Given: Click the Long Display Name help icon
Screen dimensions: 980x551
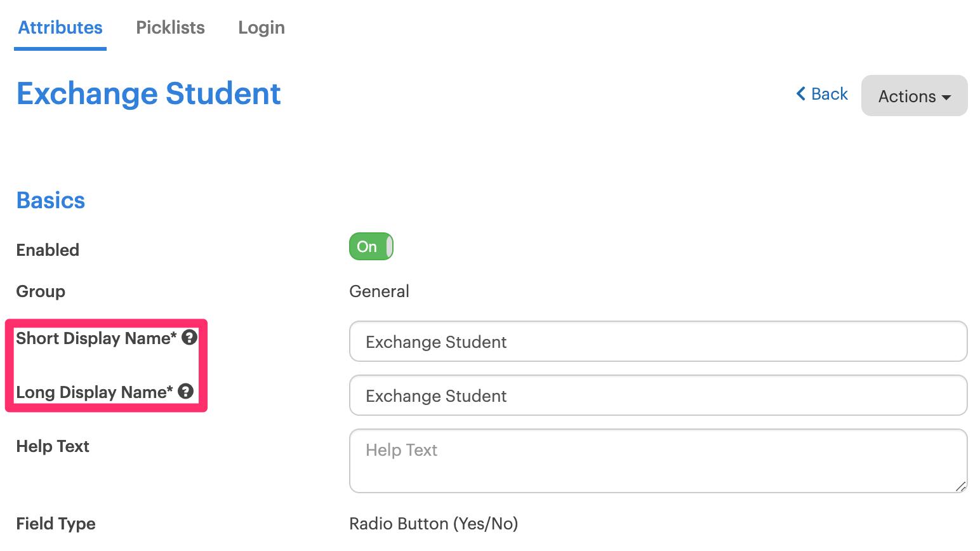Looking at the screenshot, I should click(185, 392).
